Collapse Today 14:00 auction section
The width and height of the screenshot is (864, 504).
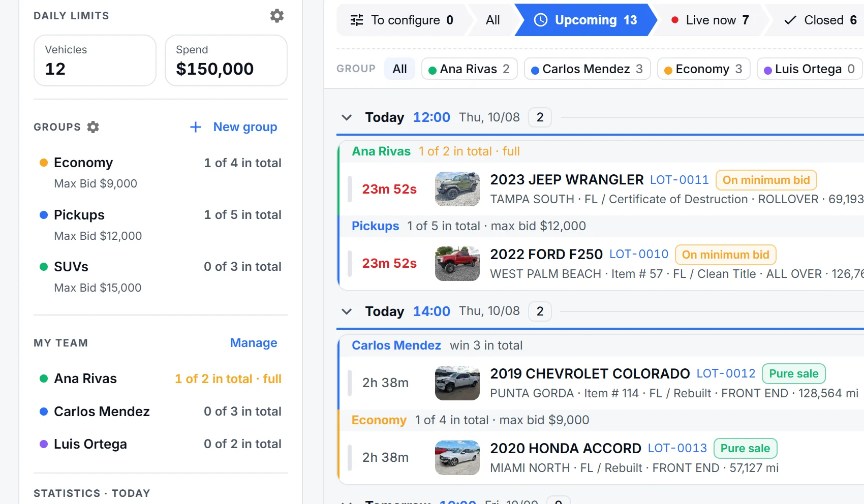tap(347, 311)
